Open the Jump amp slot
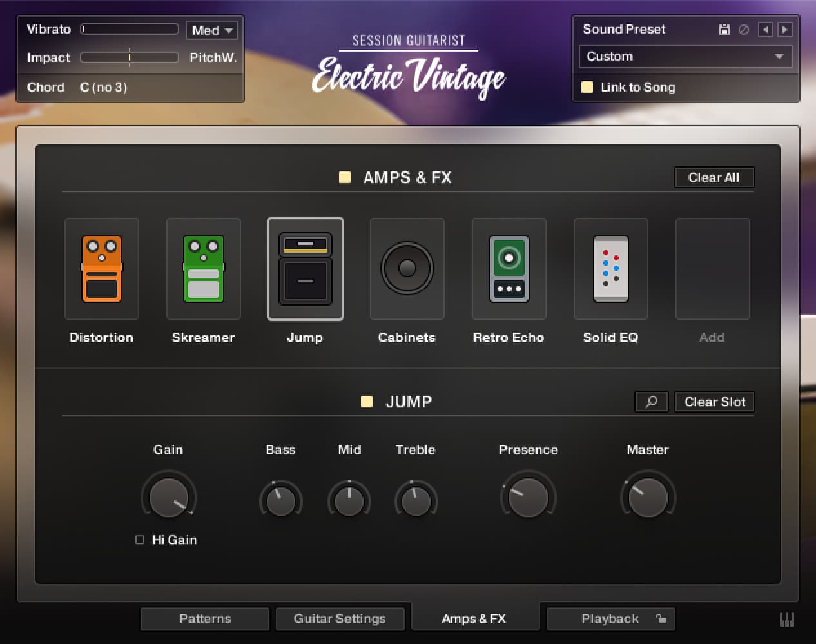Screen dimensions: 816x644 pos(305,269)
